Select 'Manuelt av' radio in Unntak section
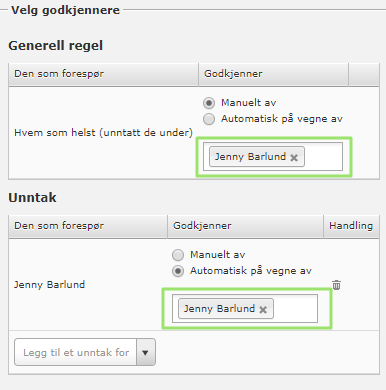This screenshot has width=386, height=390. [x=178, y=255]
